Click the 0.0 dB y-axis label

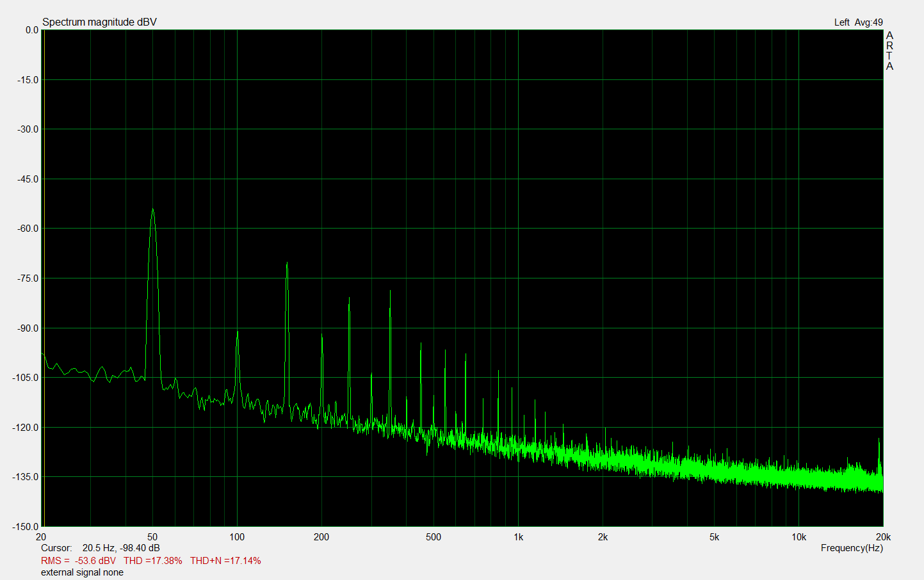coord(32,30)
